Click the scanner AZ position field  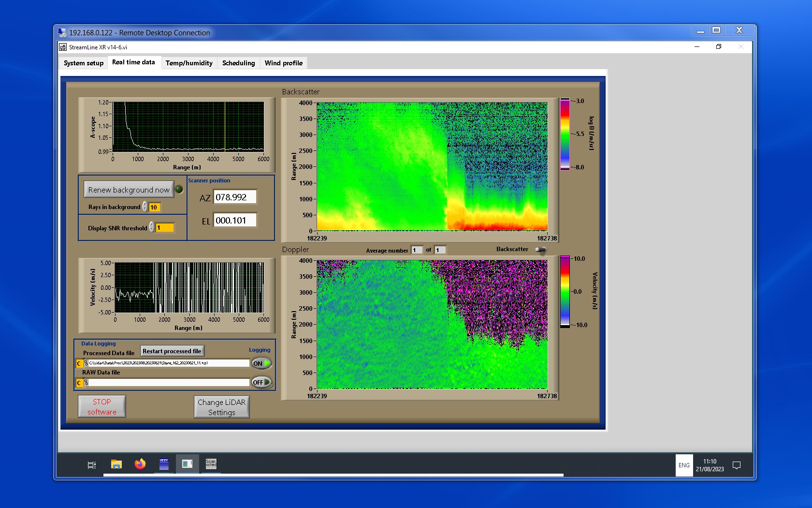(235, 197)
